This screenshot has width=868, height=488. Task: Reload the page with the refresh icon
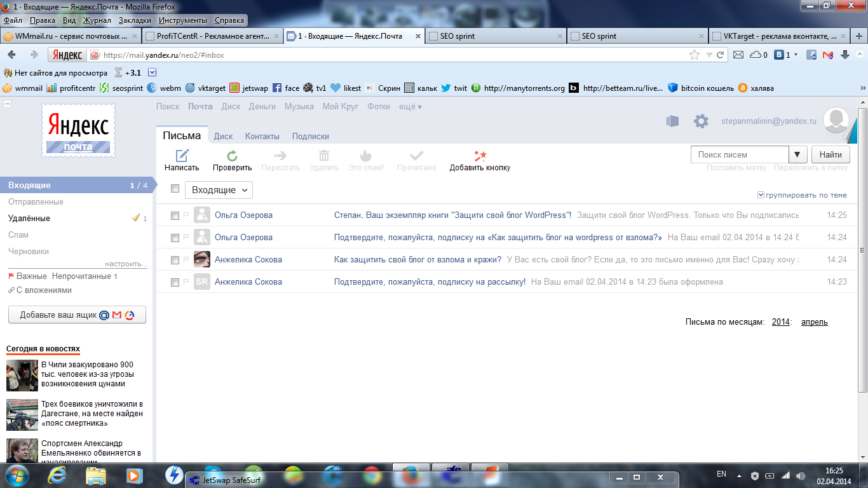tap(721, 55)
